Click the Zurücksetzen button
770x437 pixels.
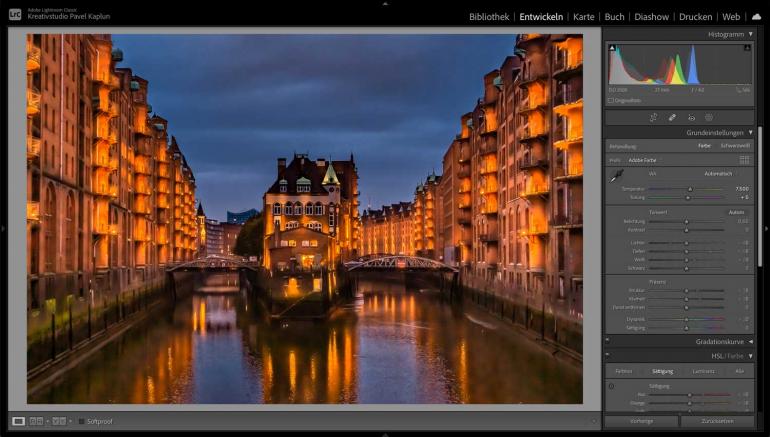tap(717, 421)
